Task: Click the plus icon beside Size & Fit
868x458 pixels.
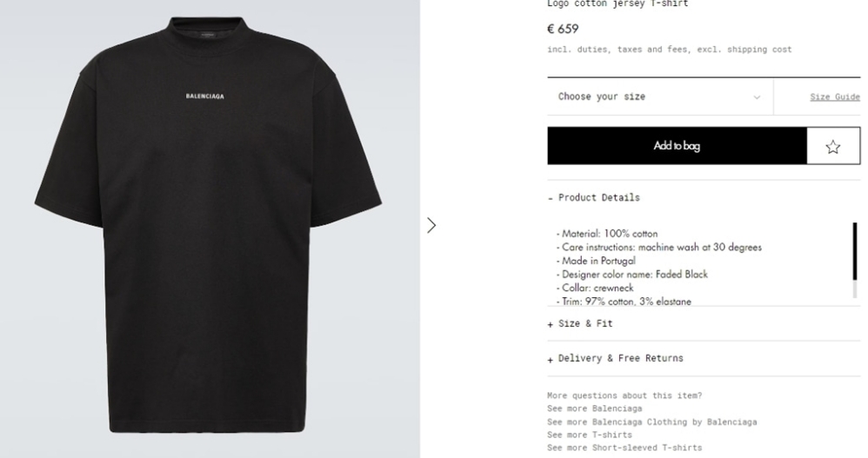Action: point(551,325)
